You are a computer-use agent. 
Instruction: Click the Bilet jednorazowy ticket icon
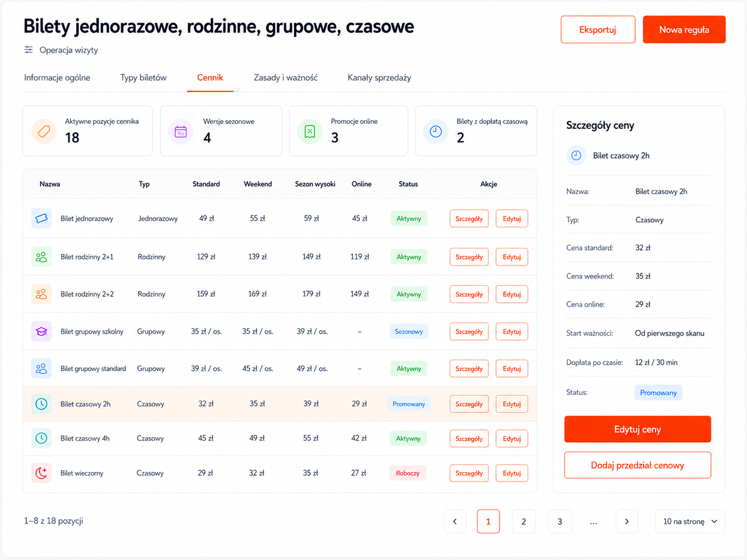(x=41, y=218)
